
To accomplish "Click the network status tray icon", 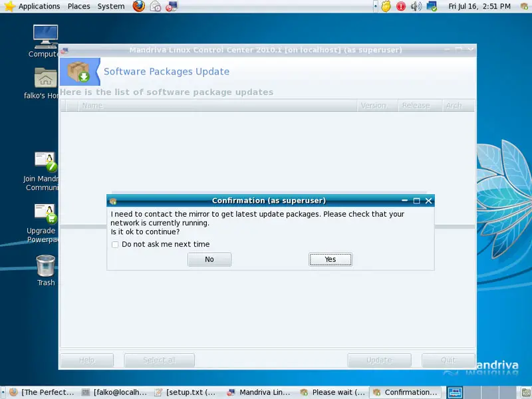I will tap(432, 6).
